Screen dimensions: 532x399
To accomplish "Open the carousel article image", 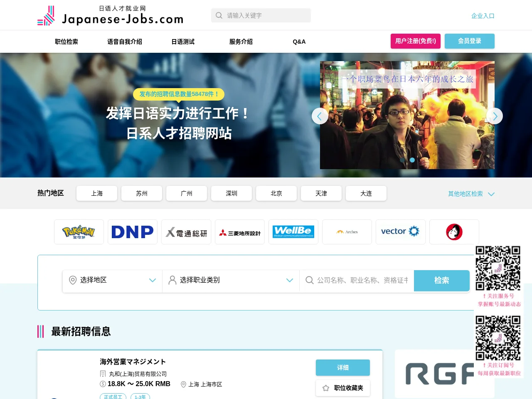I will coord(407,115).
